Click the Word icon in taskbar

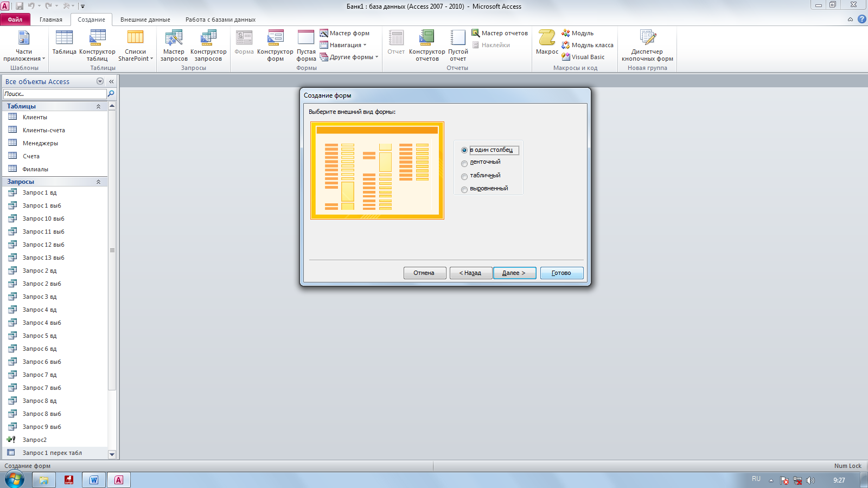pyautogui.click(x=94, y=480)
